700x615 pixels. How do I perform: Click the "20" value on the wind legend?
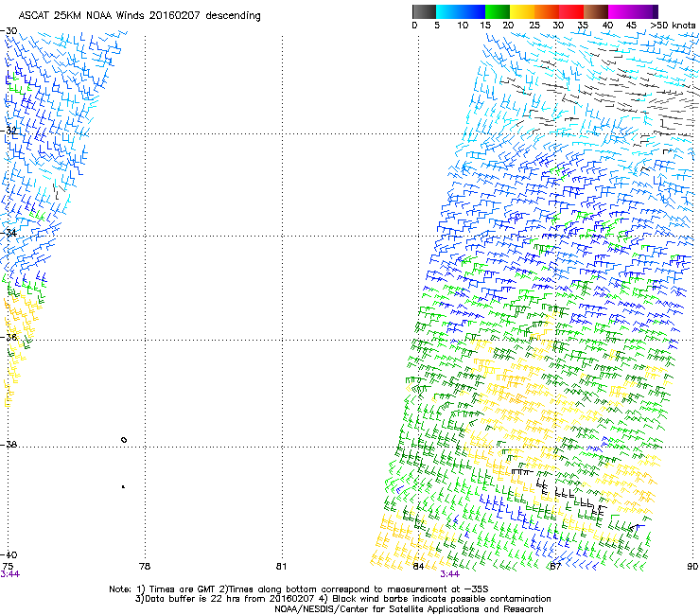point(508,26)
